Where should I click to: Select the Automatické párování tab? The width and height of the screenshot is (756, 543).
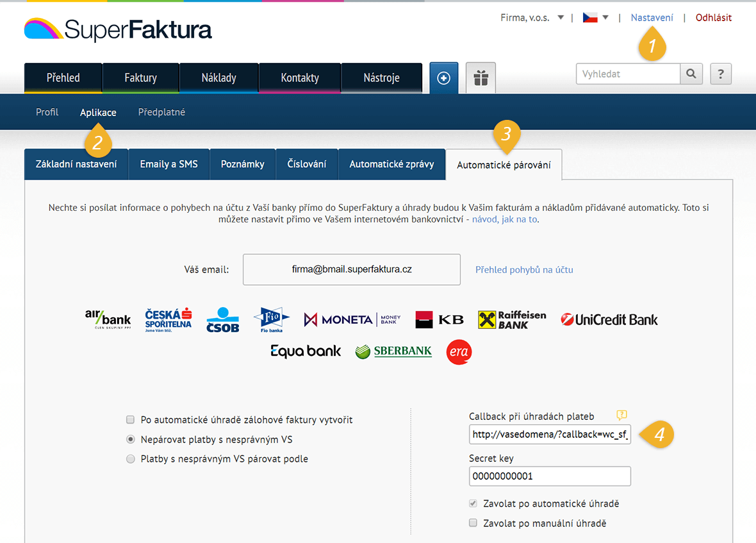(x=504, y=165)
